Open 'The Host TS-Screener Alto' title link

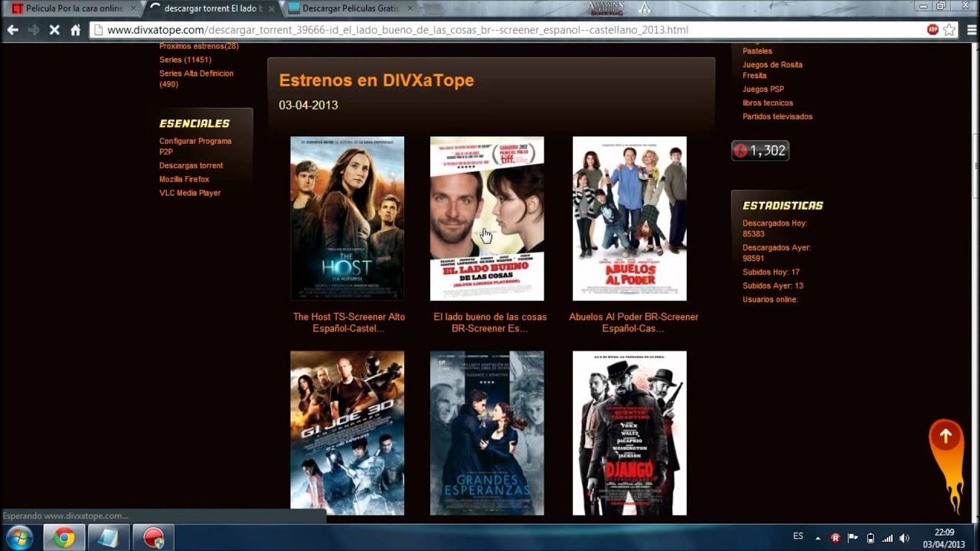coord(349,322)
